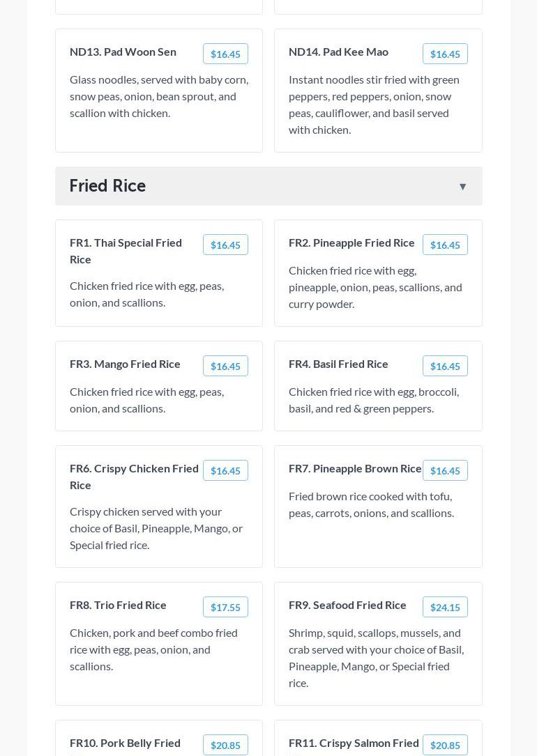The width and height of the screenshot is (537, 756).
Task: Click $24.15 Seafood Fried Rice price
Action: (445, 608)
